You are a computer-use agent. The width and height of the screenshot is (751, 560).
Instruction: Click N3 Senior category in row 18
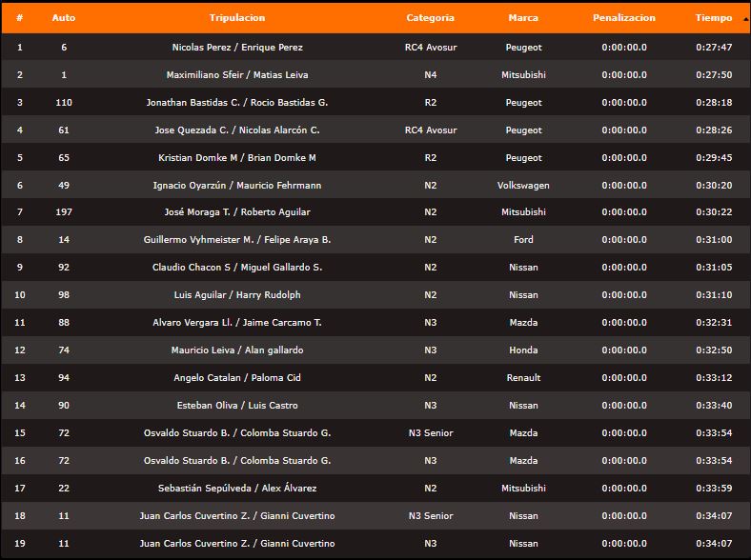pos(431,516)
